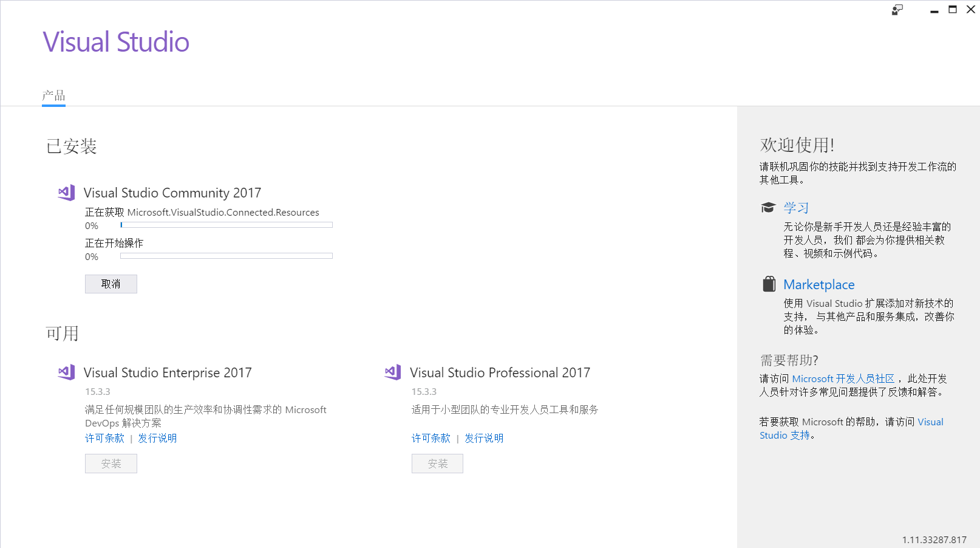Click the Visual Studio Community 2017 title
Viewport: 980px width, 548px height.
tap(172, 193)
